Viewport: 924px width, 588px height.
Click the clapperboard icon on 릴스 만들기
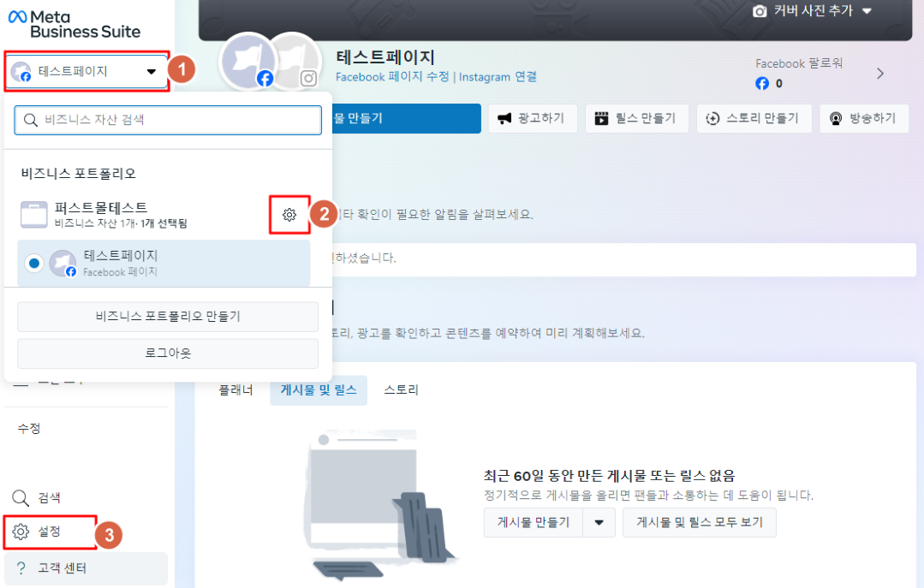[601, 118]
